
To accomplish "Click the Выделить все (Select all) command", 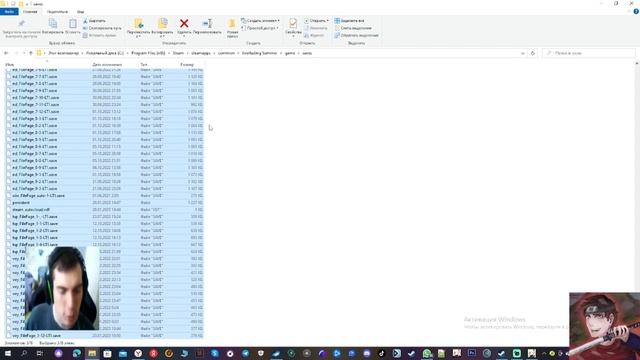I will click(x=349, y=20).
